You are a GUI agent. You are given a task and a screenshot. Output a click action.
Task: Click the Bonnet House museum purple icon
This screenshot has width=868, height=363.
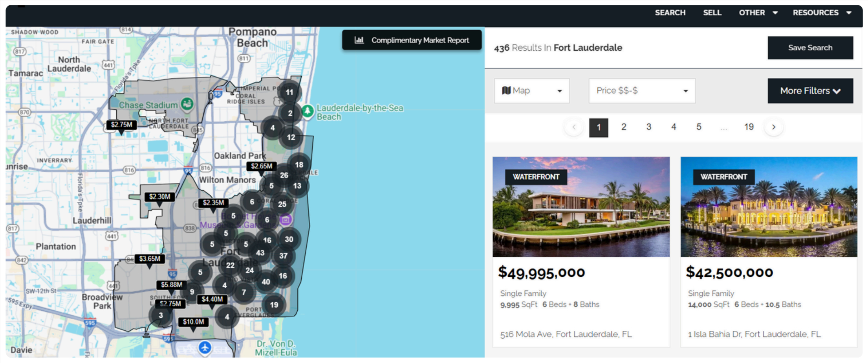coord(286,219)
